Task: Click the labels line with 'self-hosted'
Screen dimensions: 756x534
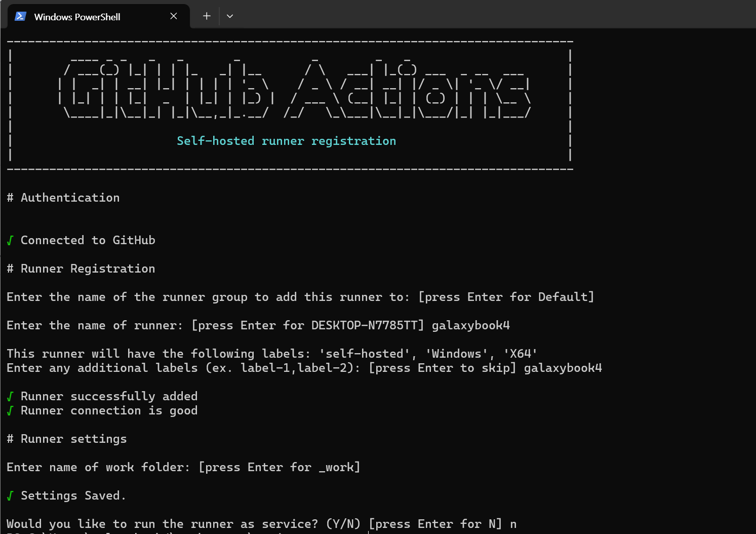Action: click(x=272, y=354)
